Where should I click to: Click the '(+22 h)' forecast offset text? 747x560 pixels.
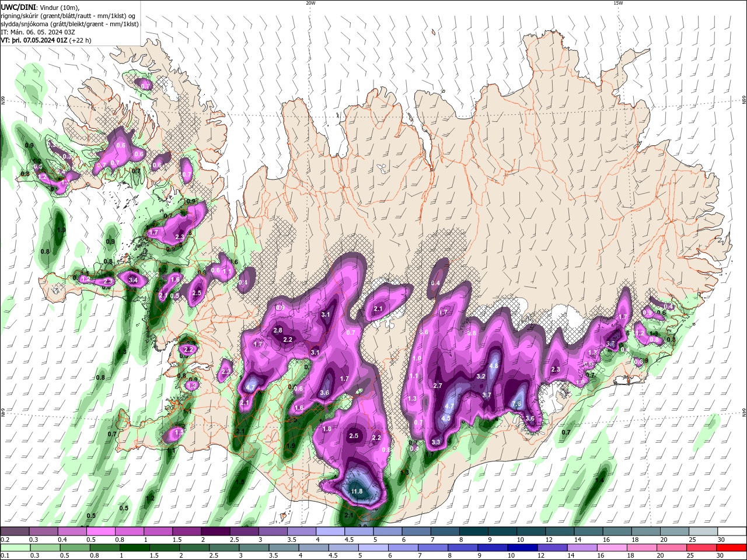click(x=80, y=40)
